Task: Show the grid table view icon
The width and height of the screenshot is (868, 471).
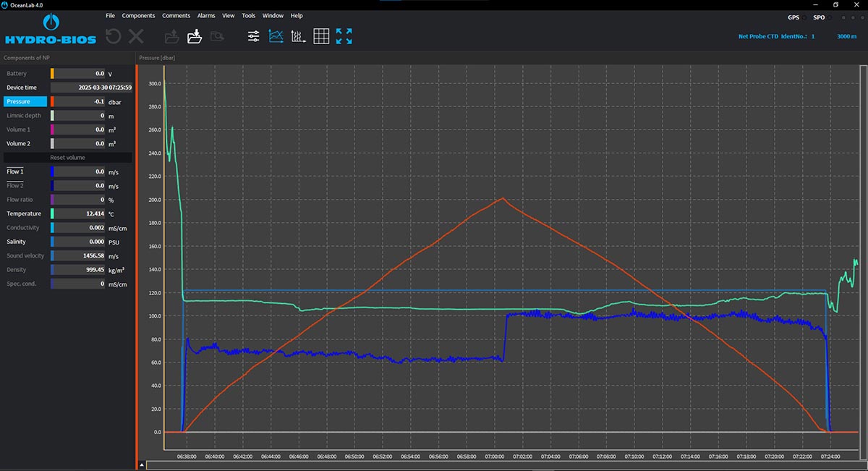Action: point(321,36)
